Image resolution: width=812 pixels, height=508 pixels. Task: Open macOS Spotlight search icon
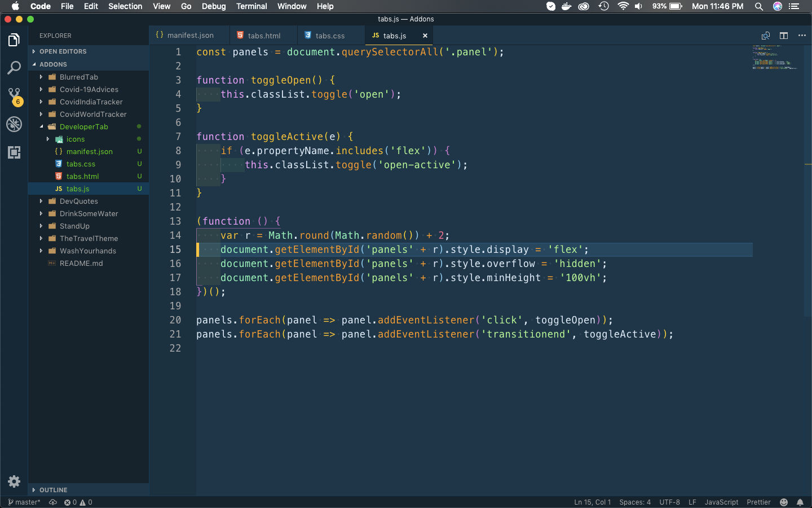tap(759, 6)
